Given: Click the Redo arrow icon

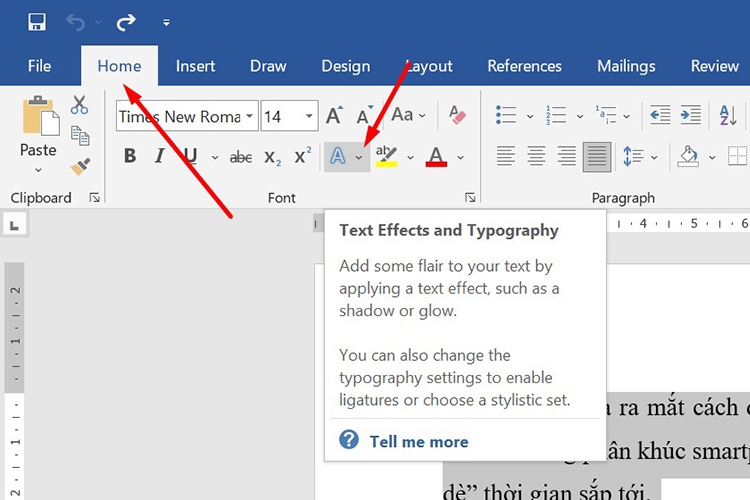Looking at the screenshot, I should tap(126, 22).
